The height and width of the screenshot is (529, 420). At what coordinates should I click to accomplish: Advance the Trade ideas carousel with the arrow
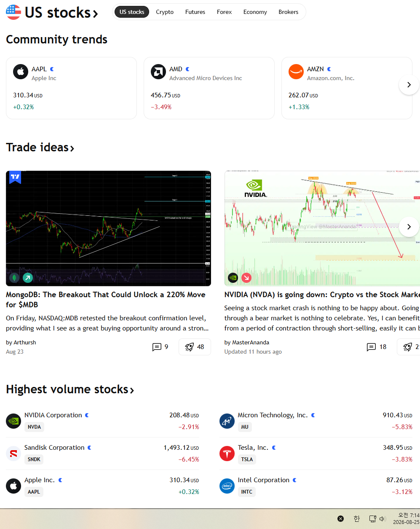tap(409, 227)
